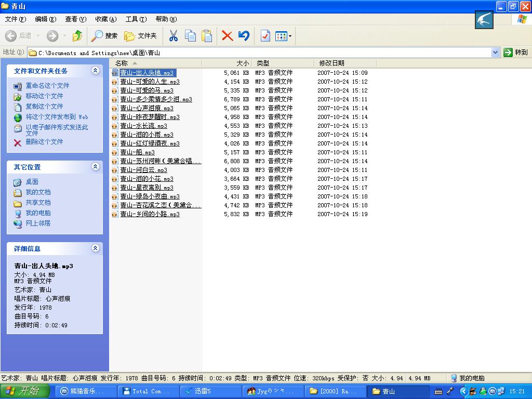Click 将这个文件发布到 Web link

coord(57,117)
